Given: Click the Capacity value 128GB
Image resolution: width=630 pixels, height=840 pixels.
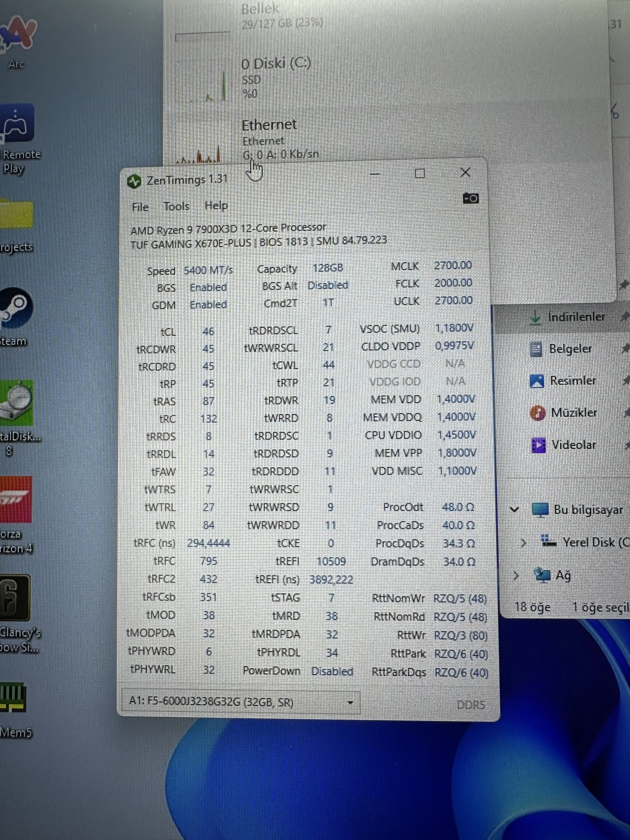Looking at the screenshot, I should click(328, 268).
